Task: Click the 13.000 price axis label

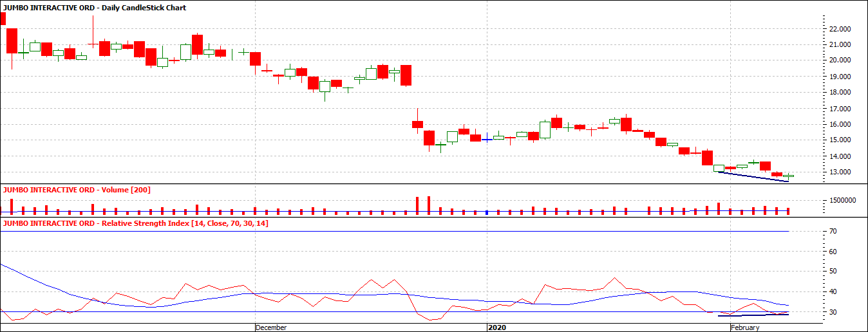Action: click(842, 172)
